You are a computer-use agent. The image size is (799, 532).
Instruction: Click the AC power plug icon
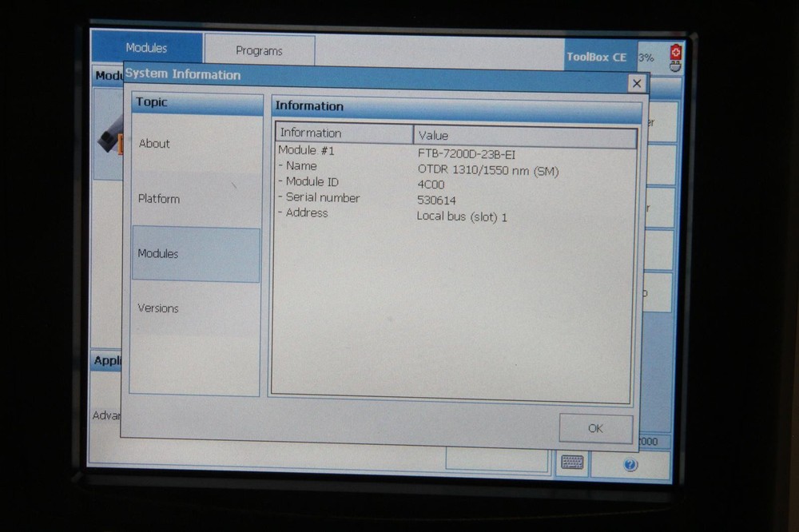click(675, 68)
